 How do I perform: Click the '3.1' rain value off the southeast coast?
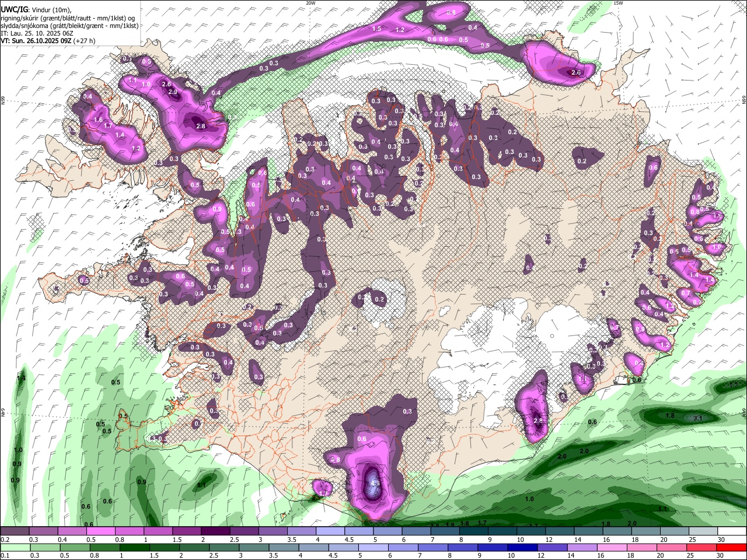(x=697, y=418)
